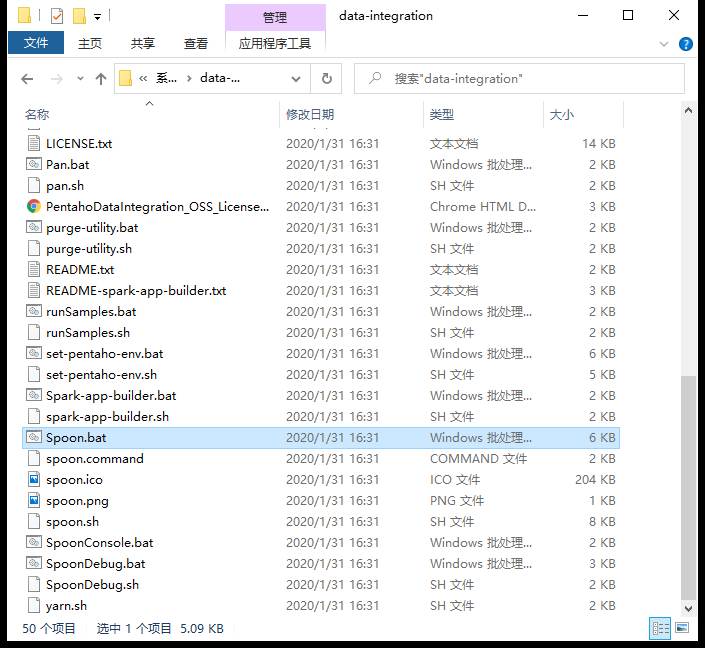Select the 管理 contextual tab header
This screenshot has height=648, width=705.
click(x=275, y=17)
